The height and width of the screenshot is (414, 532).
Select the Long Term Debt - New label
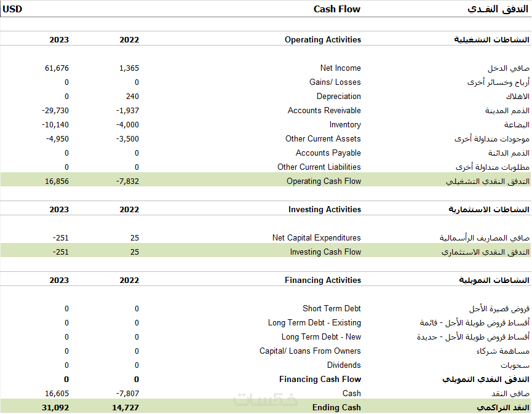(321, 337)
